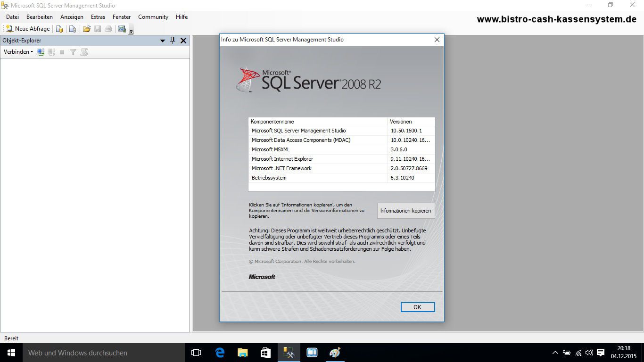Click the volume speaker tray icon
The width and height of the screenshot is (644, 362).
(589, 353)
